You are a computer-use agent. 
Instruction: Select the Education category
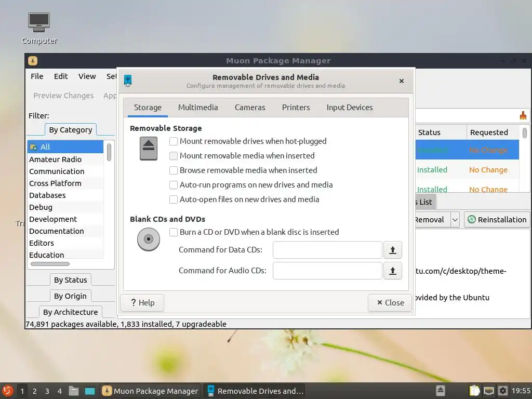tap(65, 255)
